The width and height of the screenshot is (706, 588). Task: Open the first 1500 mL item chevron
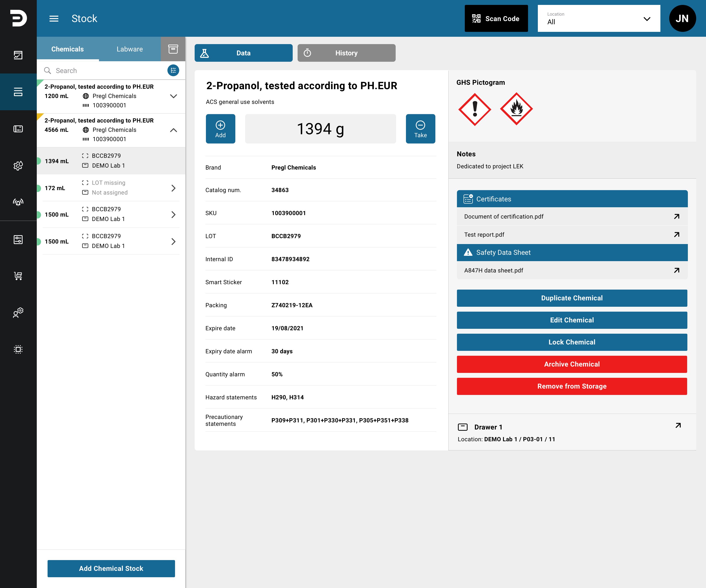point(174,214)
